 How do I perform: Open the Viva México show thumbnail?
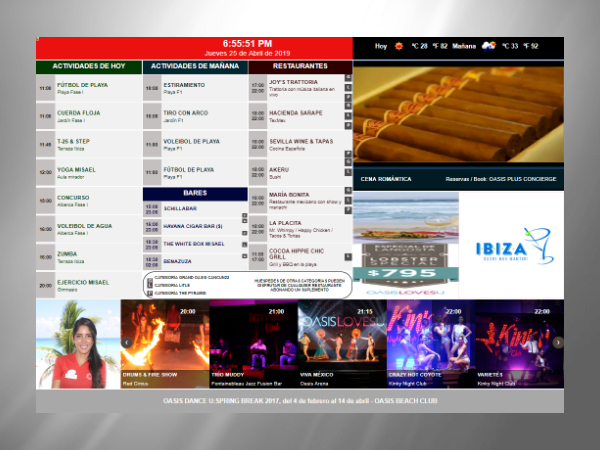tap(342, 344)
